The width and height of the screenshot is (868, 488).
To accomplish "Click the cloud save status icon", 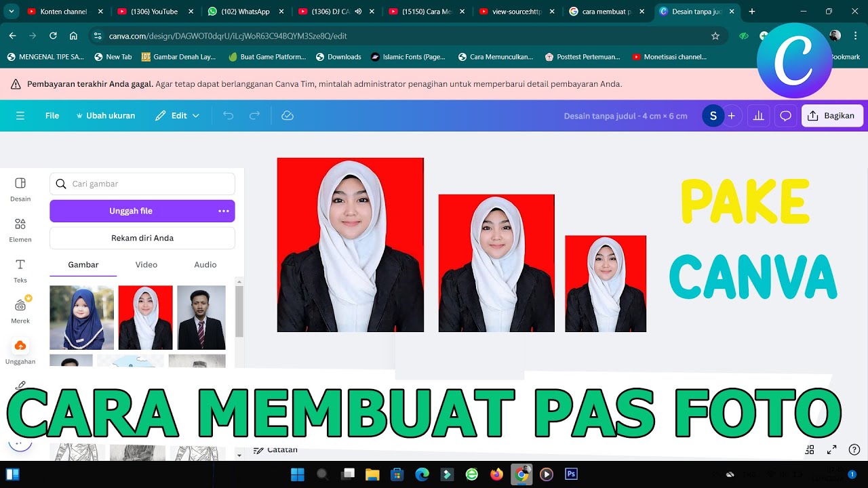I will (288, 116).
